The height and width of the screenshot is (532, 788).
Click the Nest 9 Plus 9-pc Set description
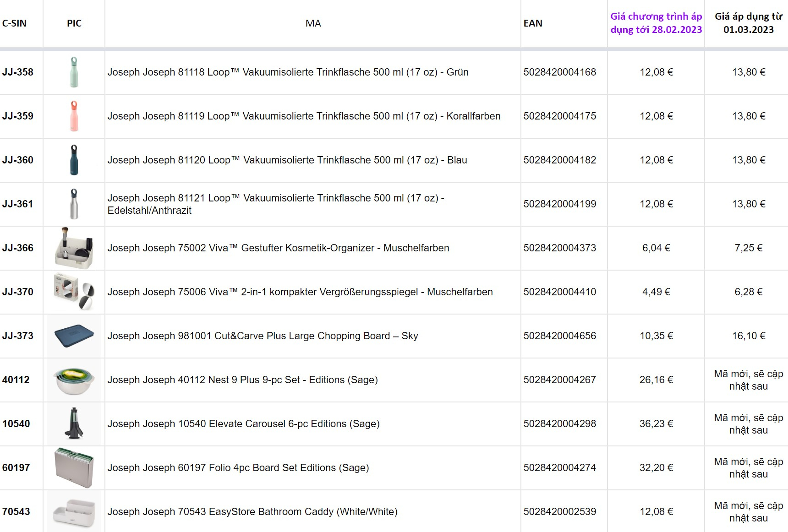(242, 380)
